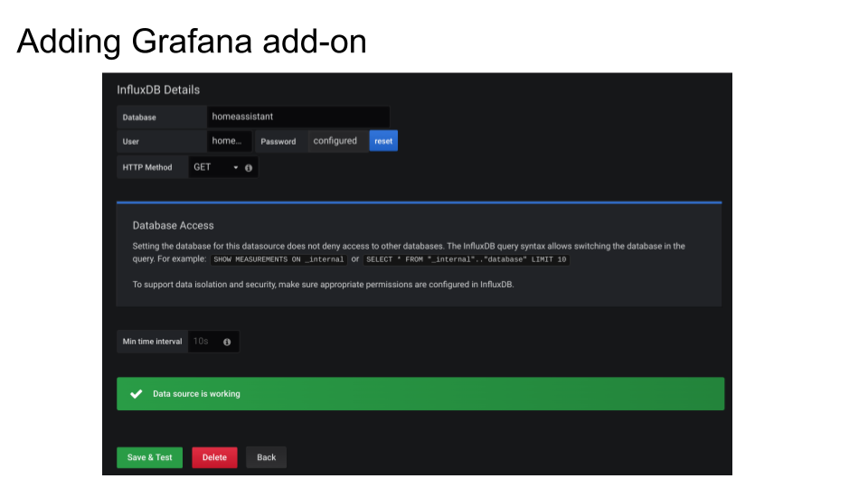868x488 pixels.
Task: Delete this data source
Action: pyautogui.click(x=214, y=457)
